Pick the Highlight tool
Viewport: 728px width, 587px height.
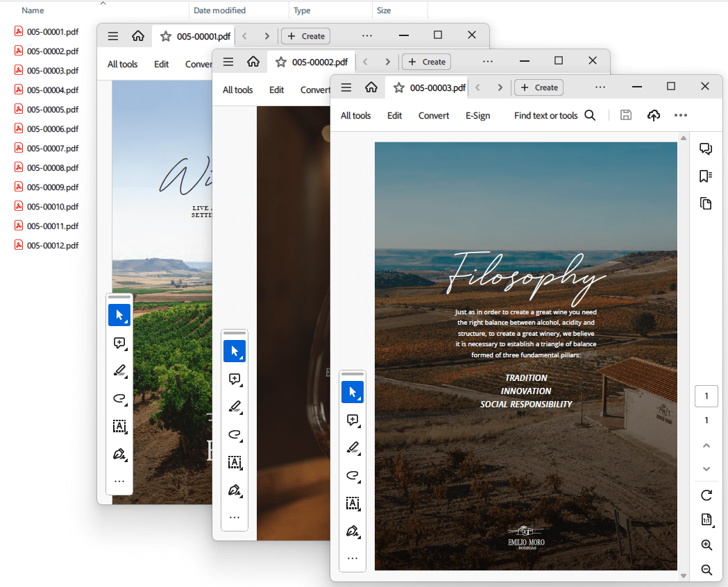353,448
